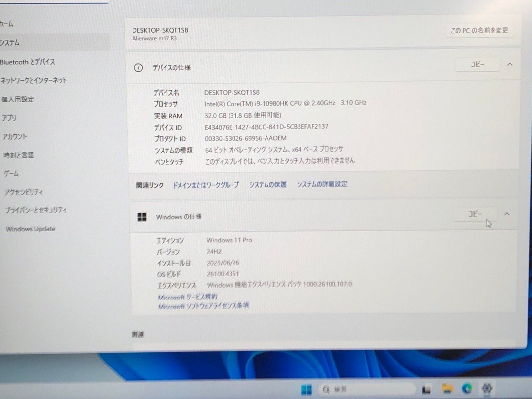The width and height of the screenshot is (532, 399).
Task: Click the taskbar search box
Action: coord(367,389)
